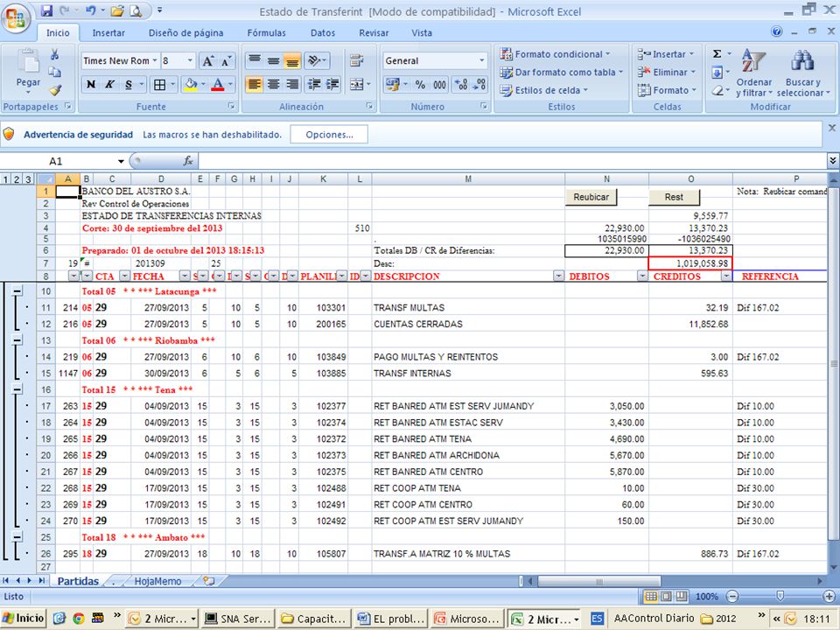Collapse the Total 05 Latacunga group
840x630 pixels.
17,290
